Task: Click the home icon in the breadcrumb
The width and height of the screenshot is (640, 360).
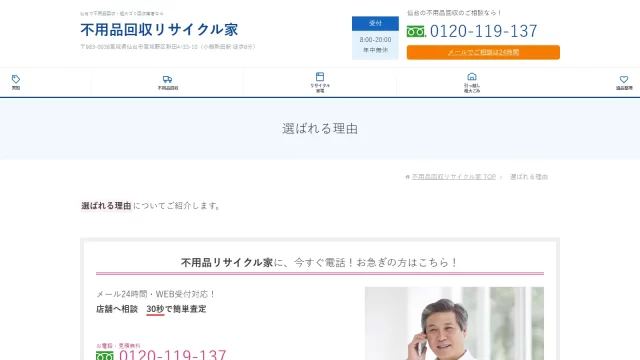Action: 407,177
